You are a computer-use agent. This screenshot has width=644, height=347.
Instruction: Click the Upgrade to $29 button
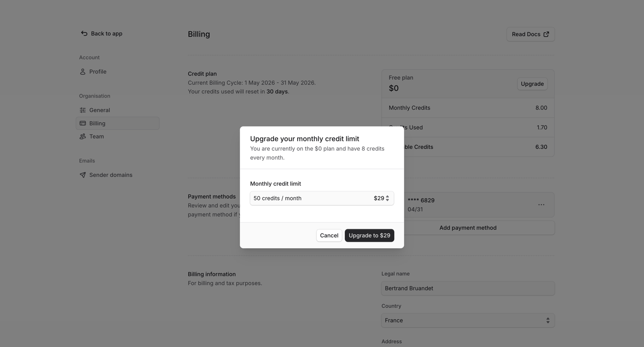(x=369, y=235)
